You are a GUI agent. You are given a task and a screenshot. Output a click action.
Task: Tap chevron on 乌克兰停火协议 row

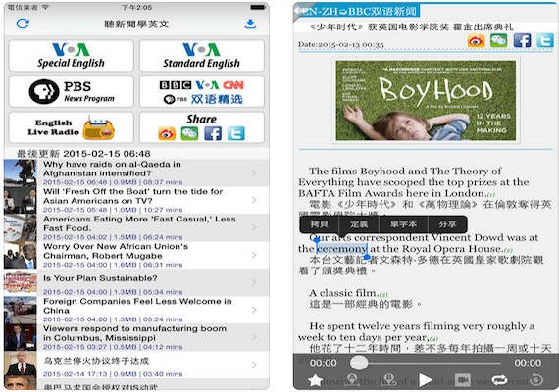254,365
